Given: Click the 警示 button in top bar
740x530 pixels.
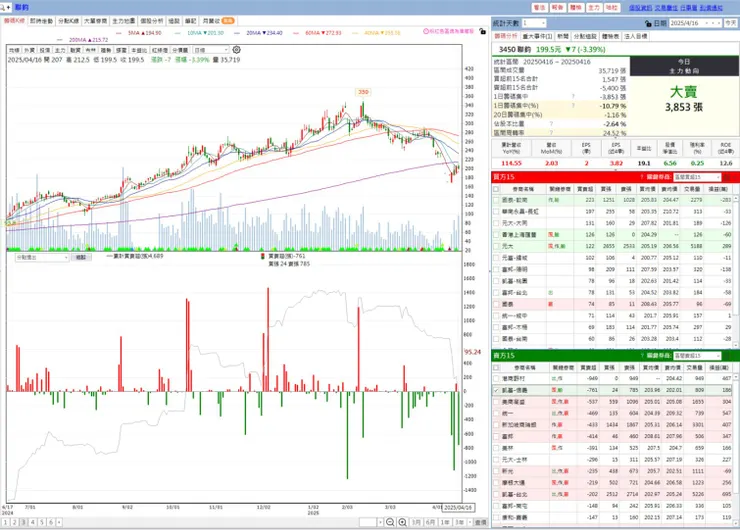Looking at the screenshot, I should [539, 8].
